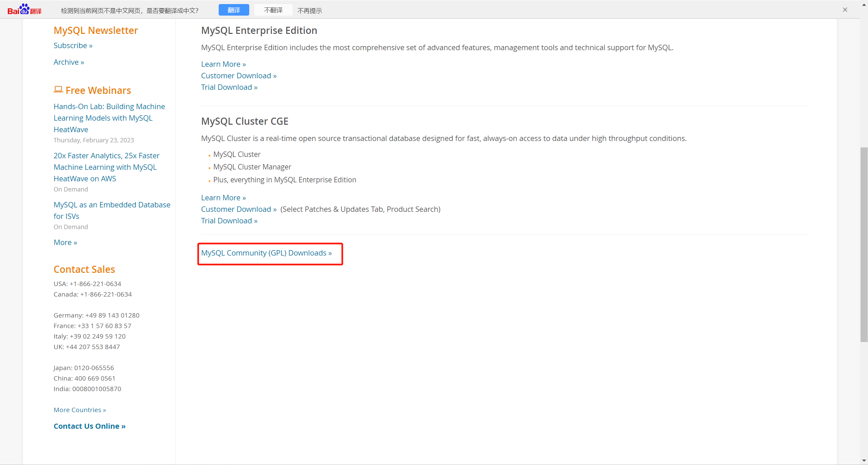Screen dimensions: 868x465
Task: Click the Canada phone number text
Action: tap(106, 294)
